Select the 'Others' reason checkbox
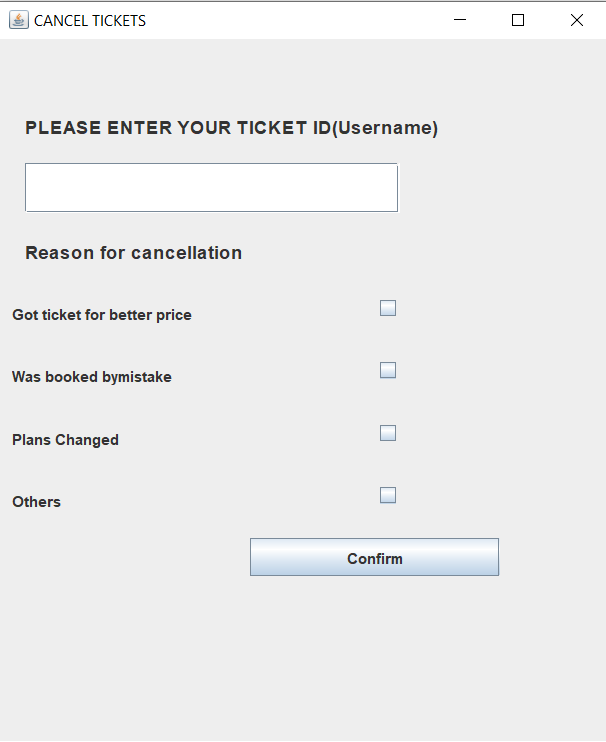 click(x=388, y=495)
